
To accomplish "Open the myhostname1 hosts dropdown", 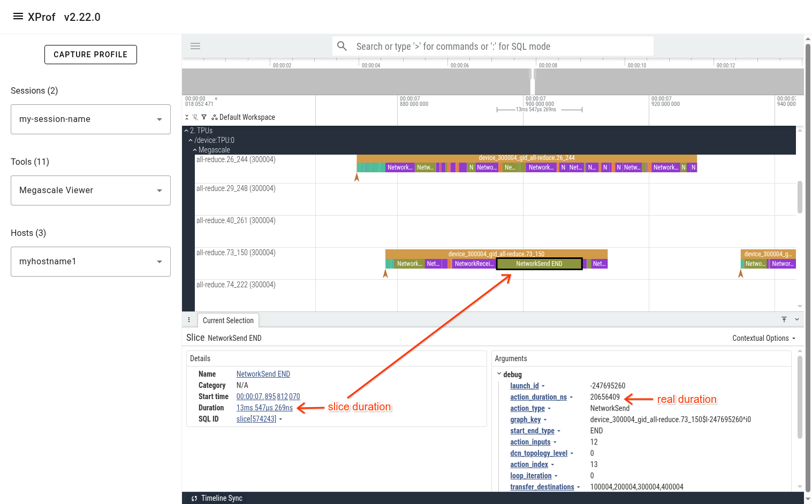I will [90, 261].
